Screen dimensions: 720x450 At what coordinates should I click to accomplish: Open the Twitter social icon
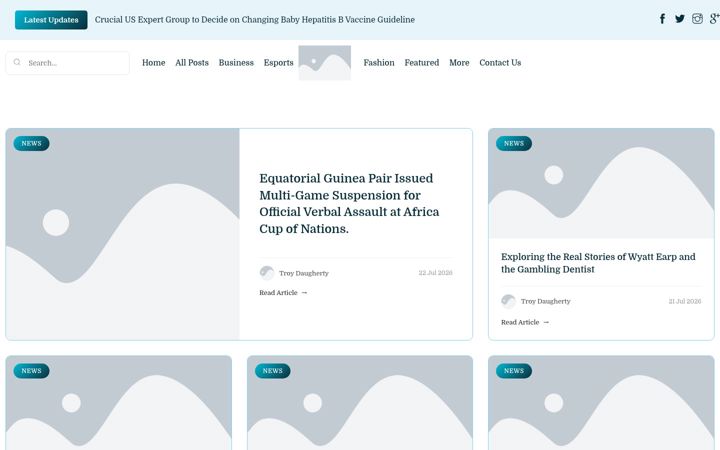pos(680,19)
